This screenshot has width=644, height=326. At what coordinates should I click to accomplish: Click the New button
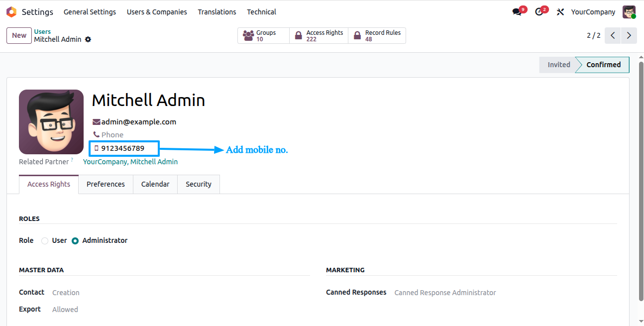coord(19,35)
